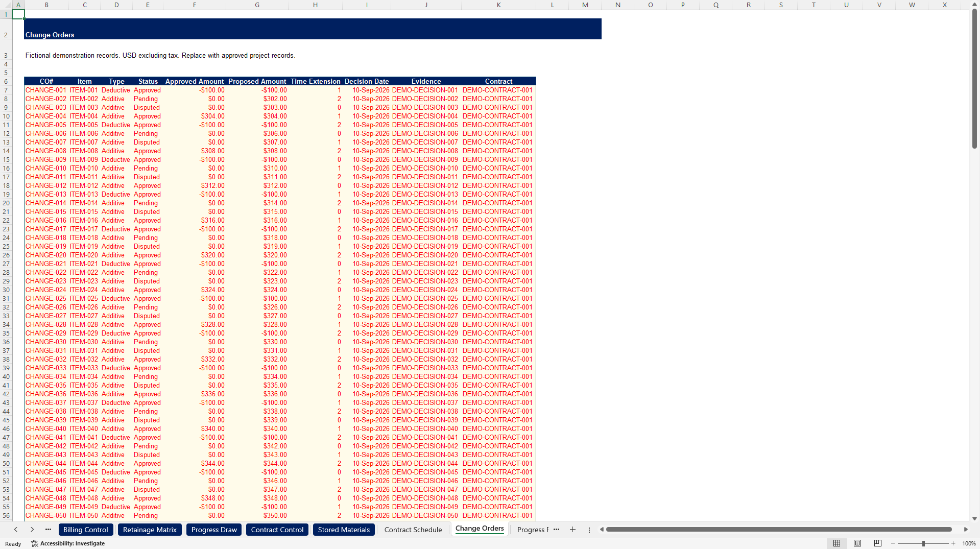
Task: Open Billing Control sheet
Action: tap(85, 530)
